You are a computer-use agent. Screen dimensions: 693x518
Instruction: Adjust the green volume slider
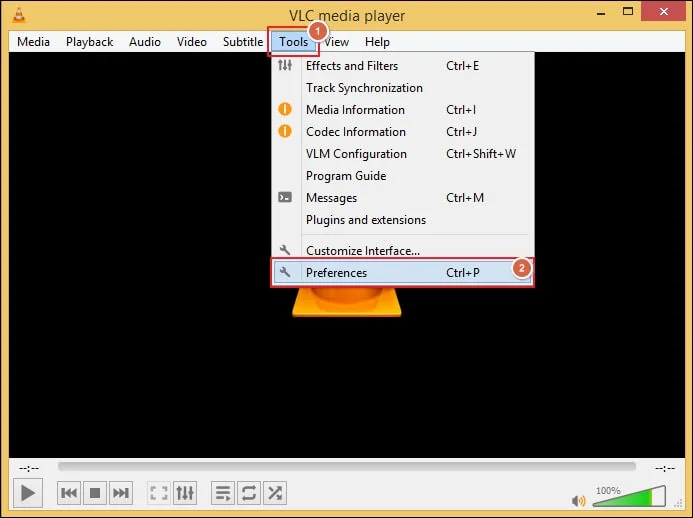(629, 496)
